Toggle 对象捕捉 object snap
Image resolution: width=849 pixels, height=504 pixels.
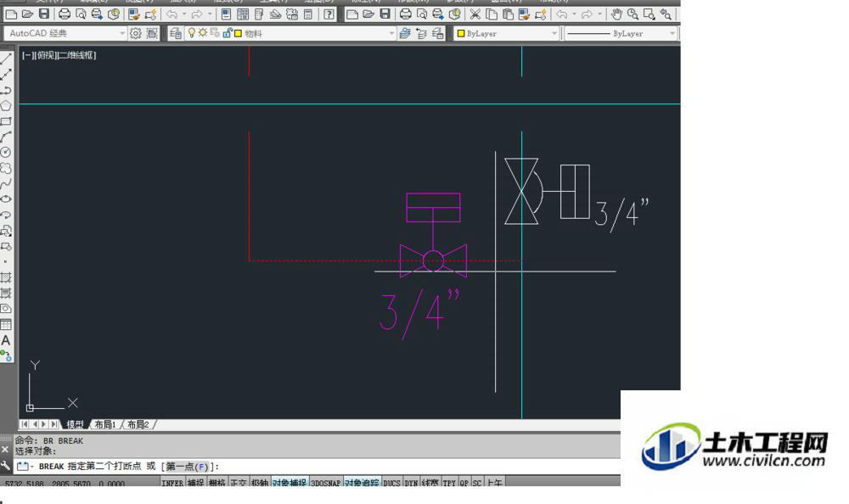click(290, 482)
